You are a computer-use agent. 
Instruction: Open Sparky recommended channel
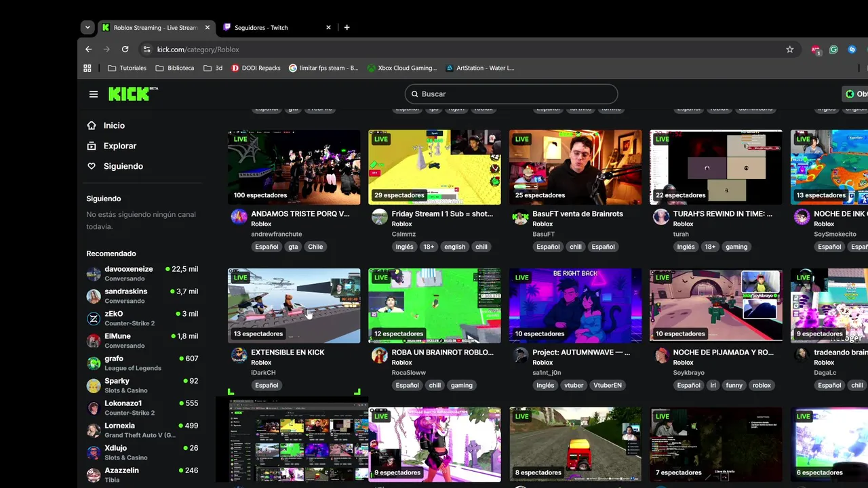[x=142, y=385]
